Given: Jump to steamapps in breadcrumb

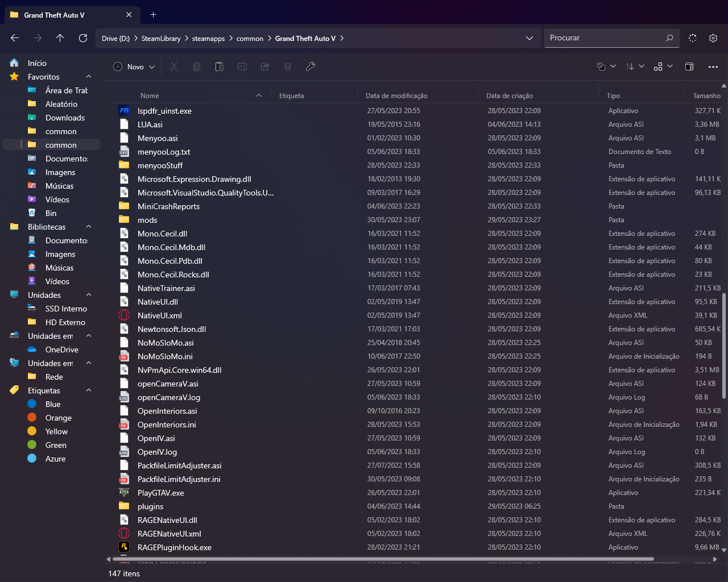Looking at the screenshot, I should 208,38.
